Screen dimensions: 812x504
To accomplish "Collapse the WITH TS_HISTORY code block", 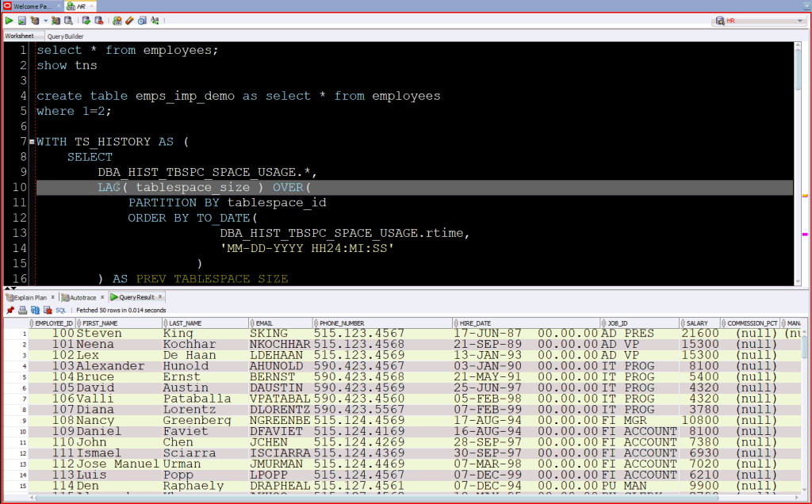I will coord(31,142).
